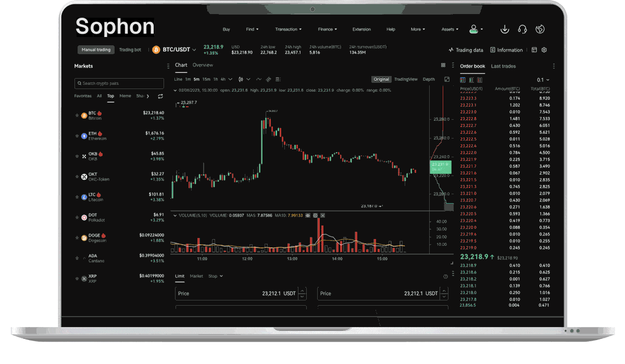Remove the volume indicator

click(x=323, y=215)
